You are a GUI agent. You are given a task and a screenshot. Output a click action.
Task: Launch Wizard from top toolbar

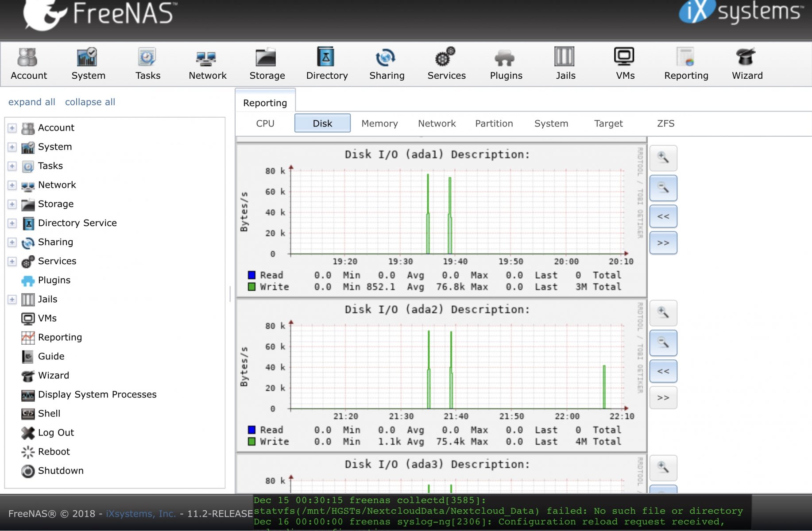coord(747,64)
